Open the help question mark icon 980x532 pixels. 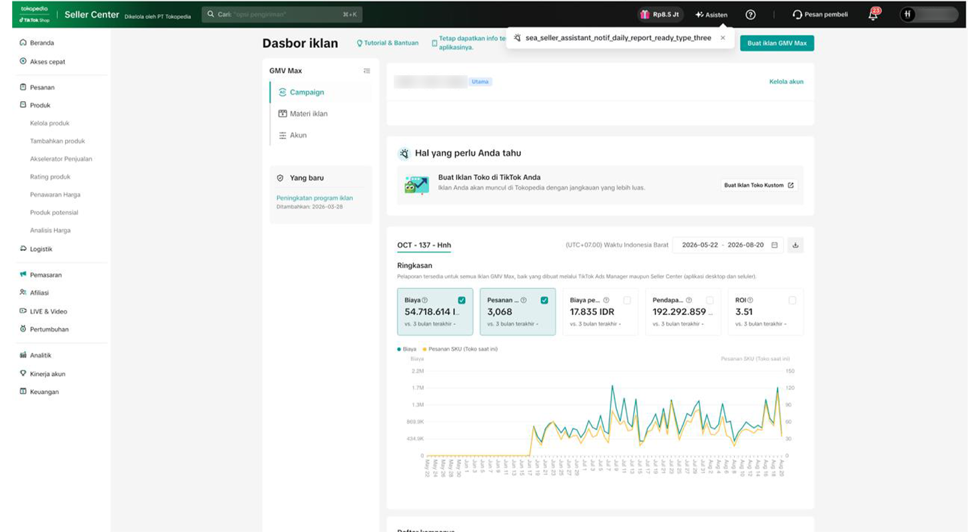[751, 14]
